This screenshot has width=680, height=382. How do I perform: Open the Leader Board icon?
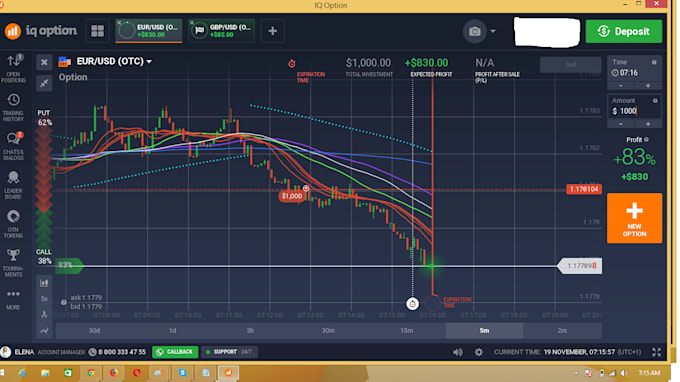click(13, 185)
